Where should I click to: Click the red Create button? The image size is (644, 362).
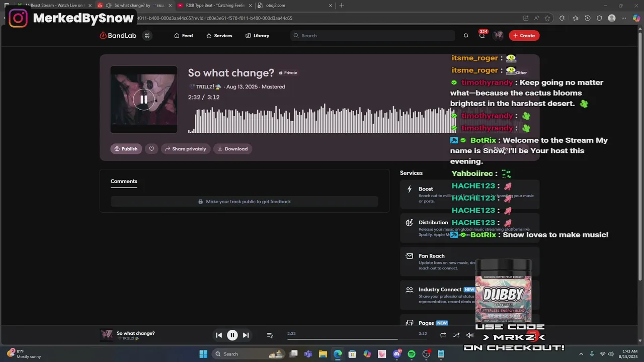click(524, 36)
